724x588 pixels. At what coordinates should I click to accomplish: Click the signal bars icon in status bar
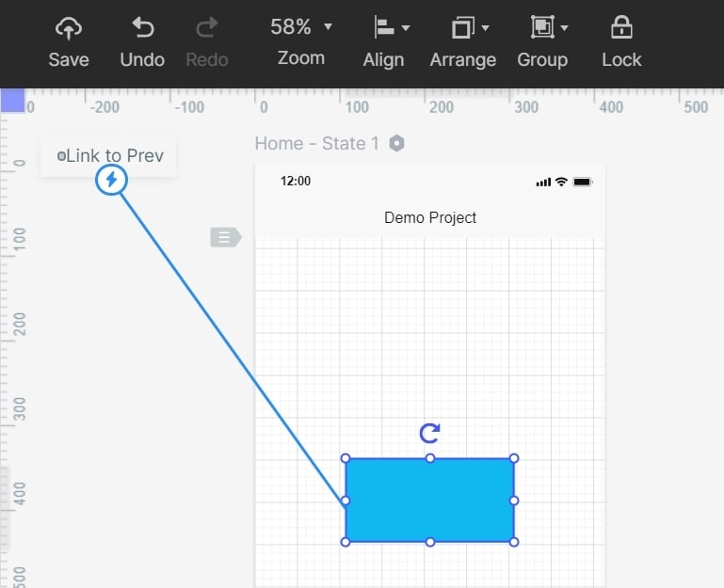point(543,183)
